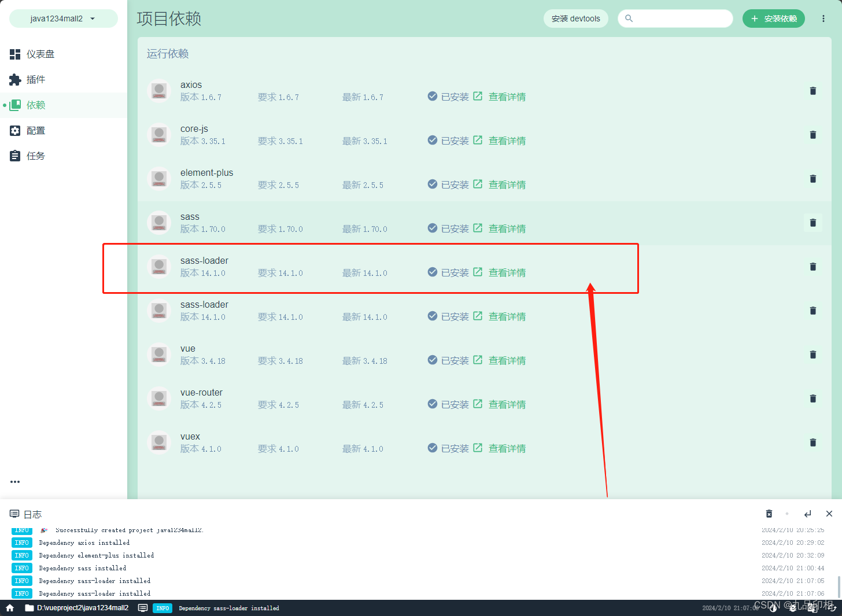The height and width of the screenshot is (616, 842).
Task: Uninstall vue-router using its trash icon
Action: (813, 399)
